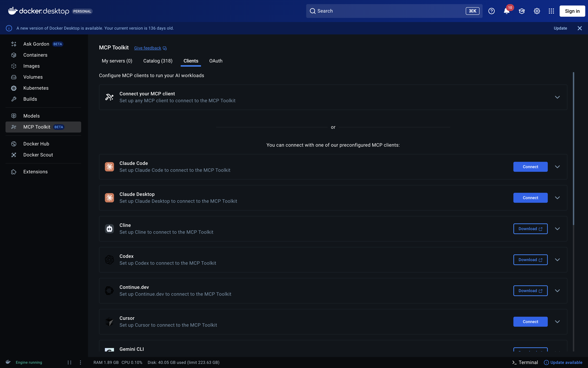Image resolution: width=588 pixels, height=368 pixels.
Task: Expand the Codex client row
Action: coord(557,260)
